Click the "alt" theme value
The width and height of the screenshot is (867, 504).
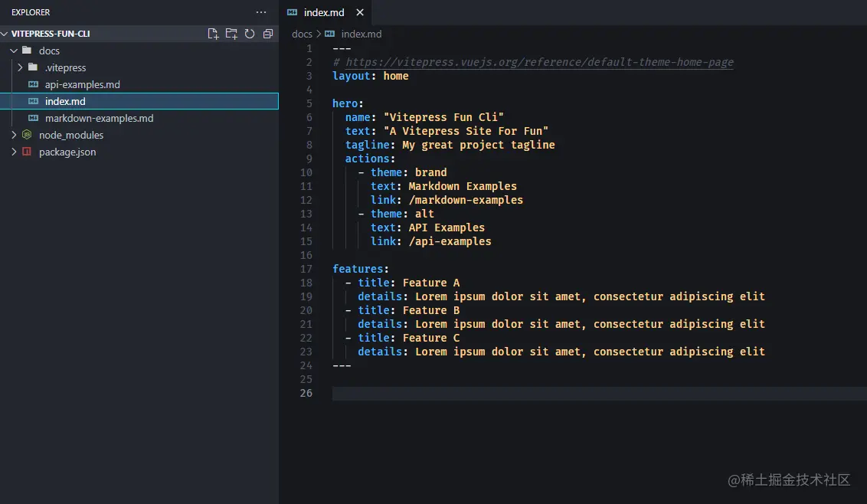[424, 214]
